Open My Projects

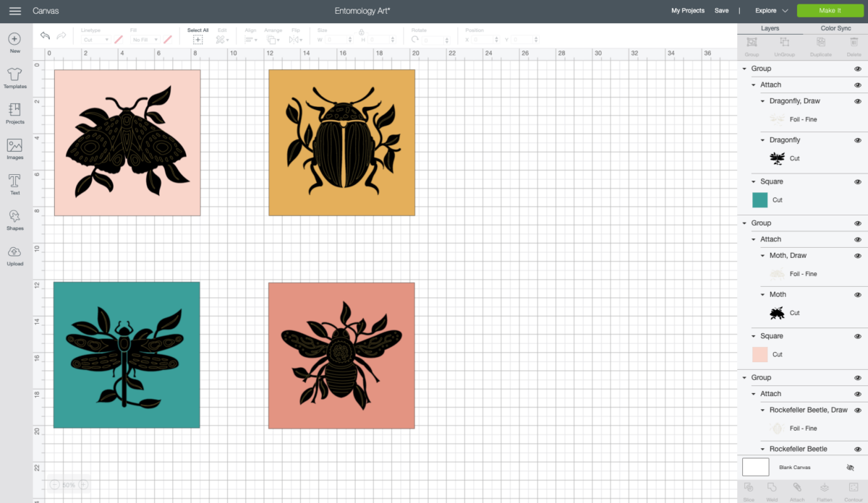[687, 11]
